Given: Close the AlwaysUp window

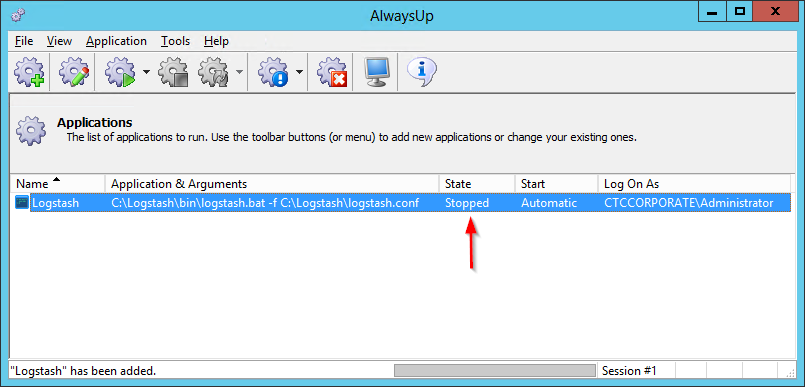Looking at the screenshot, I should pyautogui.click(x=775, y=11).
